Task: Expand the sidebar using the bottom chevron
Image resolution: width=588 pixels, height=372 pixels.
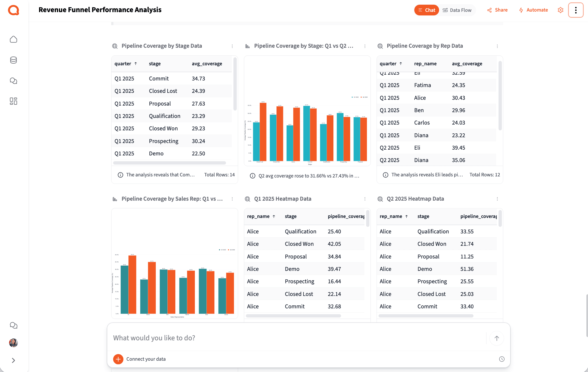Action: click(13, 360)
